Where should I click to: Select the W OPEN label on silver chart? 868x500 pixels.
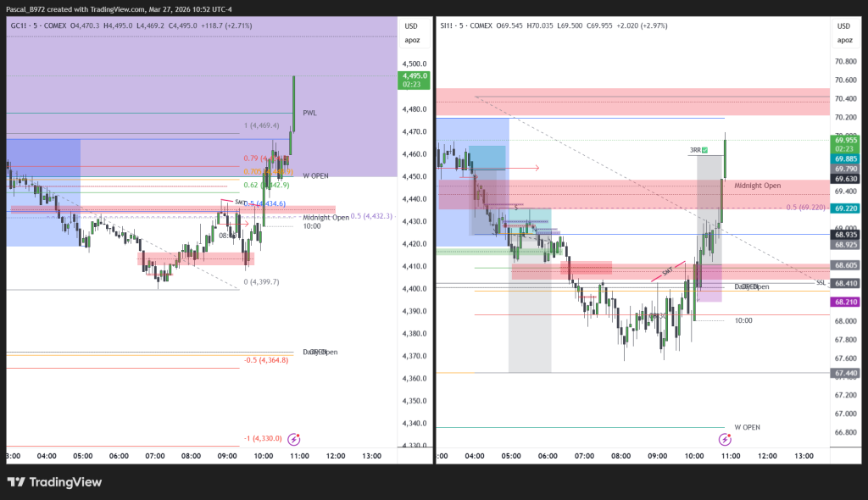point(747,427)
